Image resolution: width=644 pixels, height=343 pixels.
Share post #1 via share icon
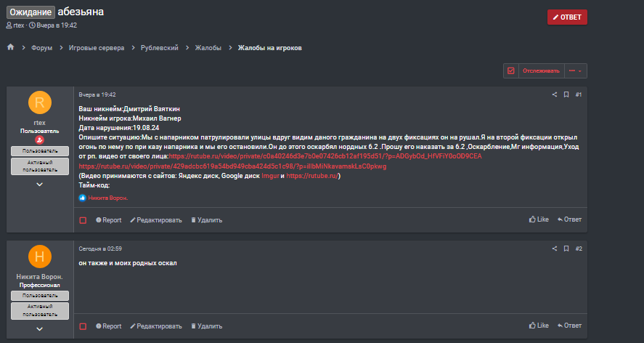pos(555,94)
